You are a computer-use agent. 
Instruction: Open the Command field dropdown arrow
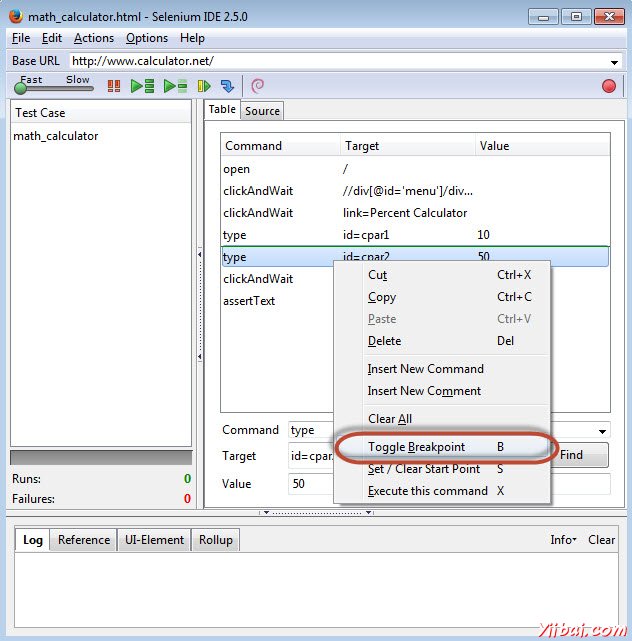(602, 431)
